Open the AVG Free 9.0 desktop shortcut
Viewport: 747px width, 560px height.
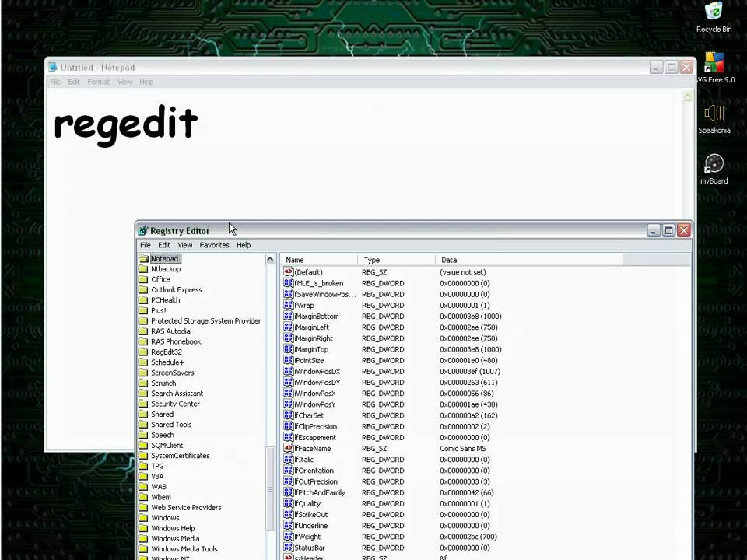714,68
